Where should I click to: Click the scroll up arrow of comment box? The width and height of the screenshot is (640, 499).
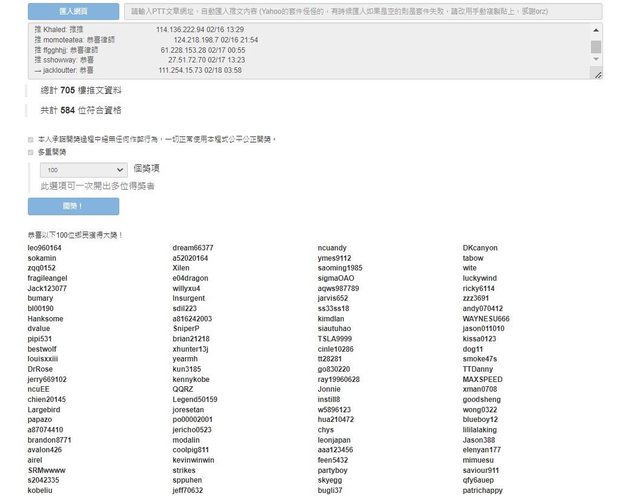pyautogui.click(x=596, y=30)
